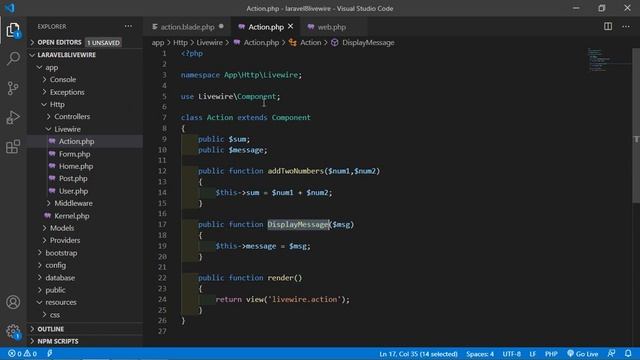Click VS Code logo in title bar
640x360 pixels.
click(x=10, y=8)
